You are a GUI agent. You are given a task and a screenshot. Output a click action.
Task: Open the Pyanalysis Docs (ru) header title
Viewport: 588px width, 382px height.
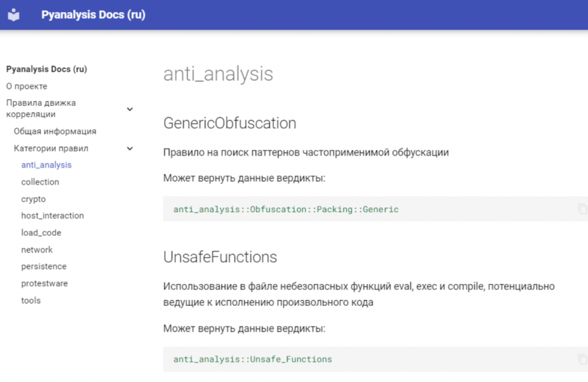click(x=94, y=14)
